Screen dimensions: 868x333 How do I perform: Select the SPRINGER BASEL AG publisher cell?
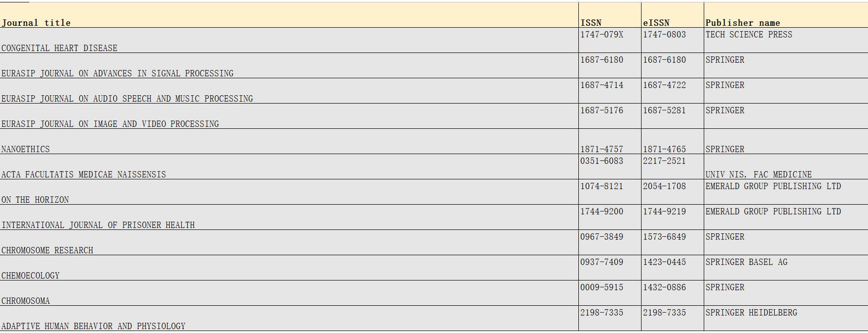point(786,268)
